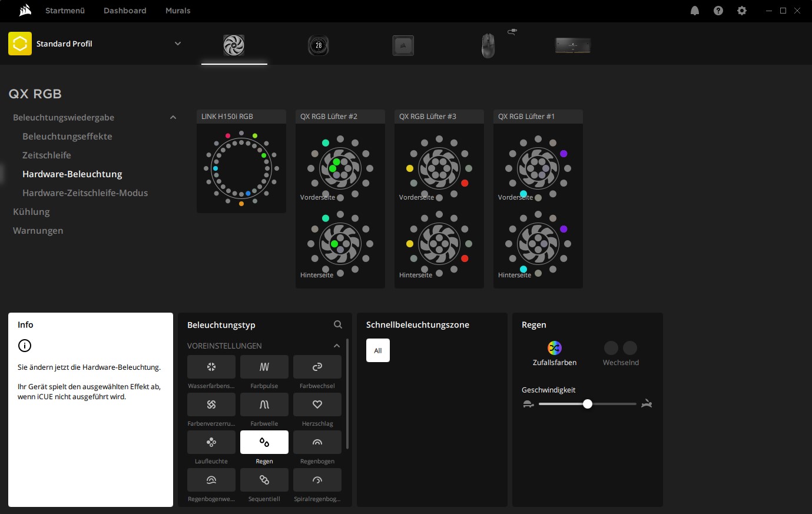Open the help question mark icon
Image resolution: width=812 pixels, height=514 pixels.
click(x=718, y=11)
